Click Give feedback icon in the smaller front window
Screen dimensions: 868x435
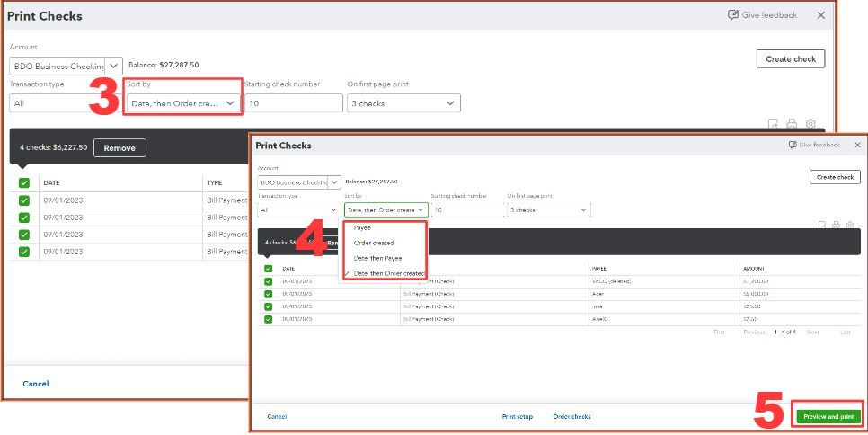pos(793,145)
